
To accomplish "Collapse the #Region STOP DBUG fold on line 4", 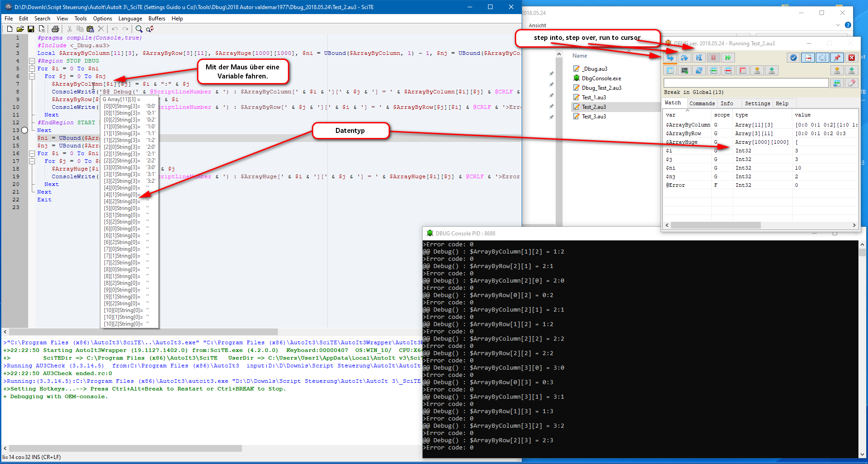I will click(32, 61).
